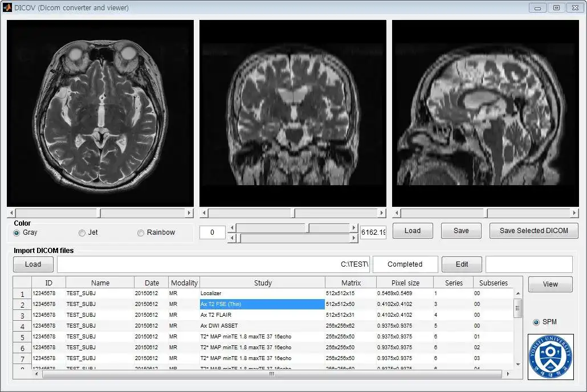This screenshot has height=392, width=587.
Task: Open the View button beside the table
Action: point(551,284)
